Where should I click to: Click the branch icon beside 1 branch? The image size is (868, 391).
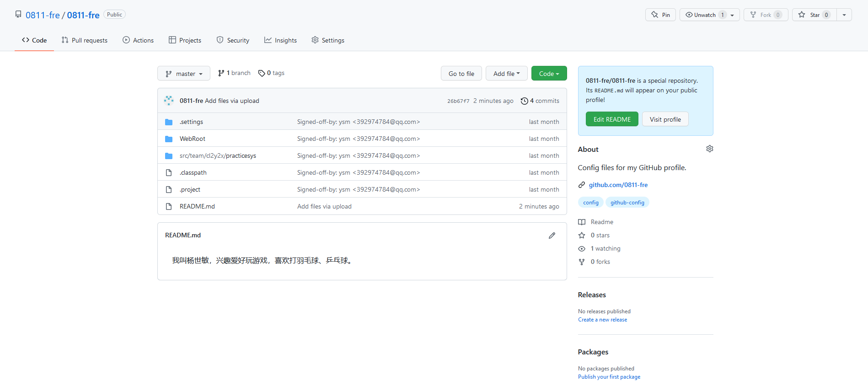pos(221,73)
